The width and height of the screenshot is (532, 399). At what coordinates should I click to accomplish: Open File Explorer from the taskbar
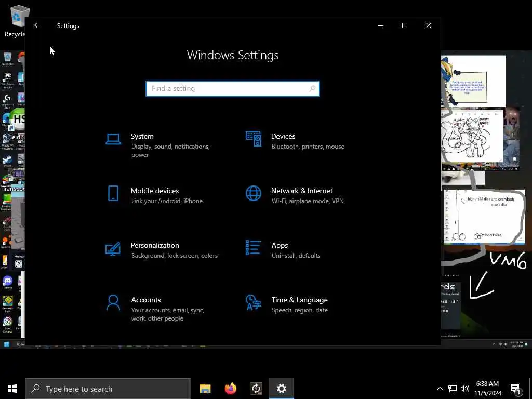pos(205,389)
